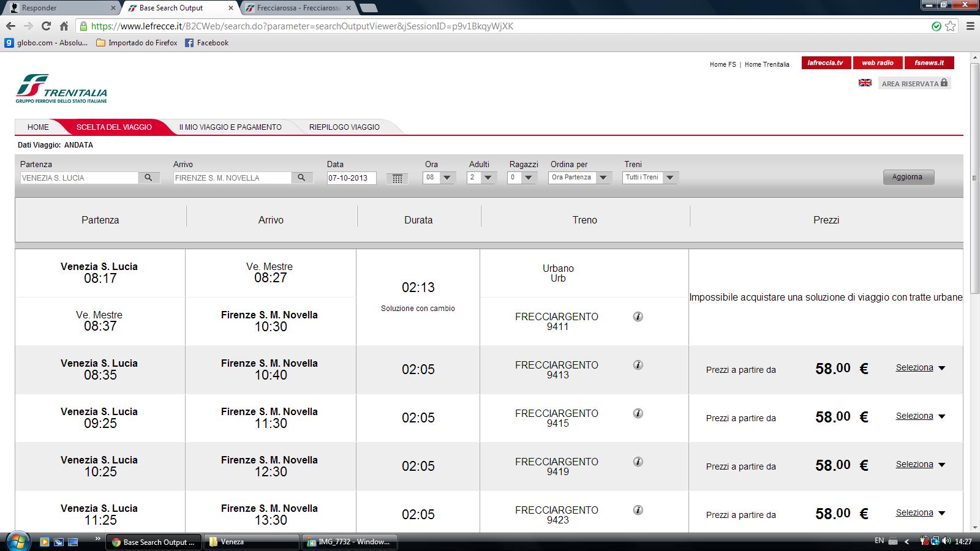The image size is (980, 551).
Task: Open AREA RISERVATA login
Action: [914, 83]
